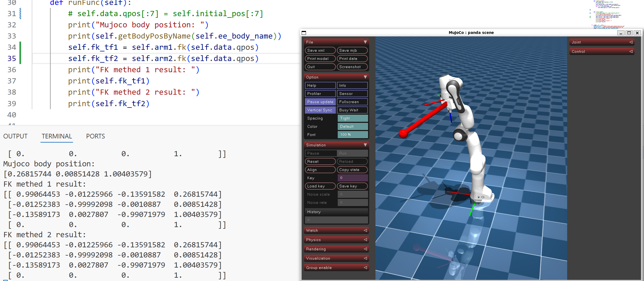
Task: Click the MuJoCo : panda scene title bar
Action: coord(471,33)
